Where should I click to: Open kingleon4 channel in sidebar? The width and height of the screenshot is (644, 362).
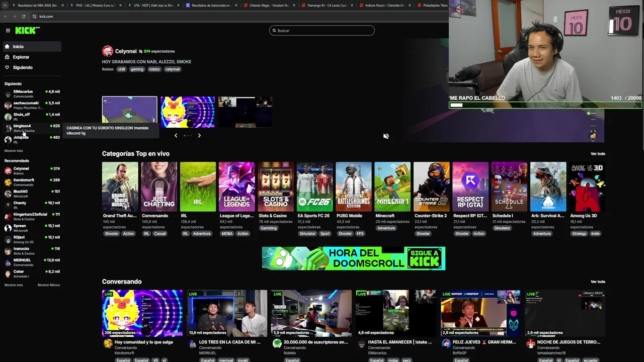click(x=32, y=128)
